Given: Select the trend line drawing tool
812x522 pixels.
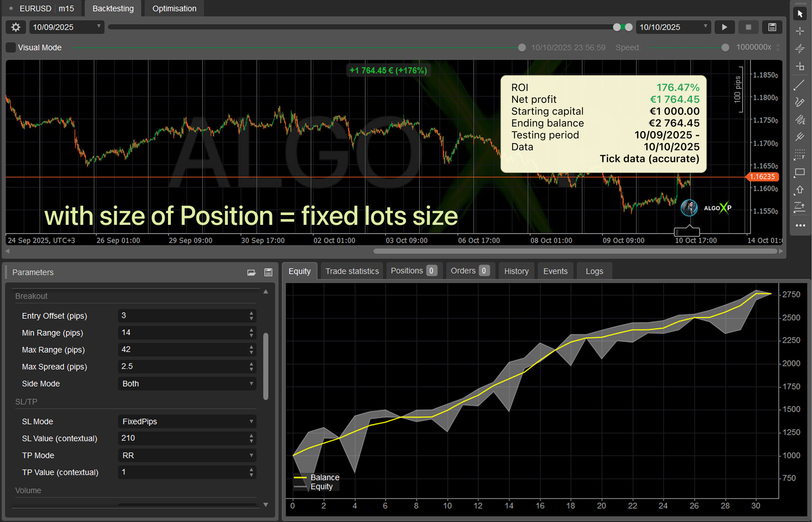Looking at the screenshot, I should (x=800, y=85).
